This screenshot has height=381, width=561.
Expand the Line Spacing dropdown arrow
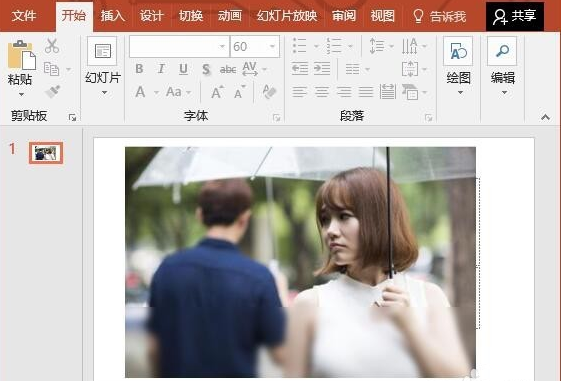pos(391,46)
